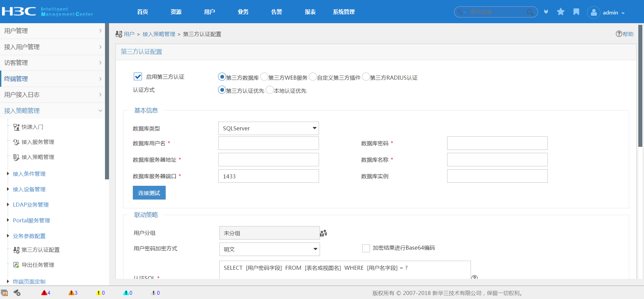
Task: Select the 本地认证优先 radio option
Action: (270, 90)
